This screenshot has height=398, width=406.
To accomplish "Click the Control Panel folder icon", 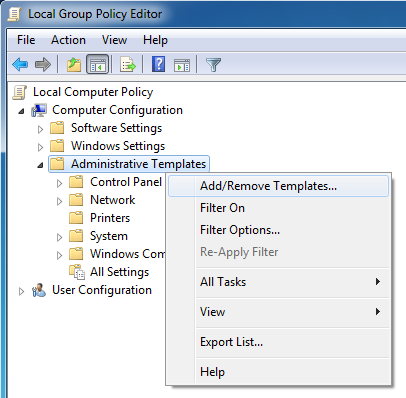I will pos(76,182).
